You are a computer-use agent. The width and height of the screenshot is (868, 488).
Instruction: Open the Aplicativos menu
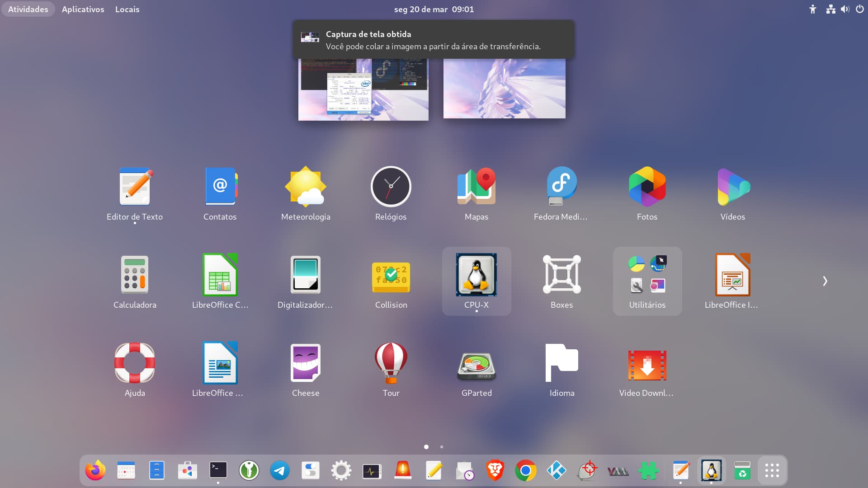[83, 9]
